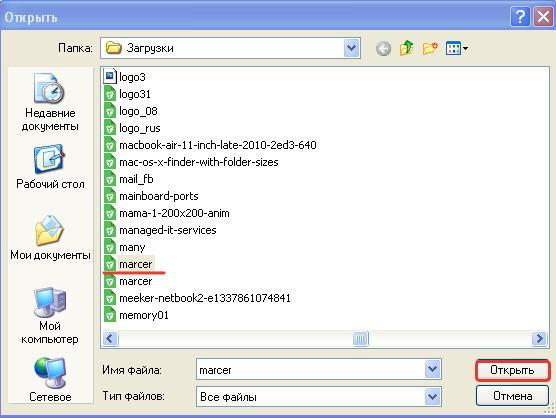Click the scroll right arrow
This screenshot has height=418, width=556.
click(x=539, y=338)
